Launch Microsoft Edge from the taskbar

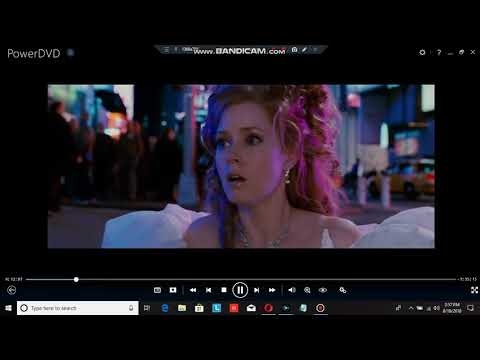(x=165, y=308)
